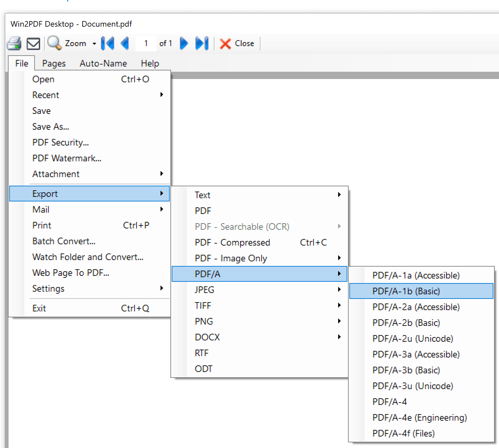Click the printer icon in toolbar
499x448 pixels.
[14, 43]
